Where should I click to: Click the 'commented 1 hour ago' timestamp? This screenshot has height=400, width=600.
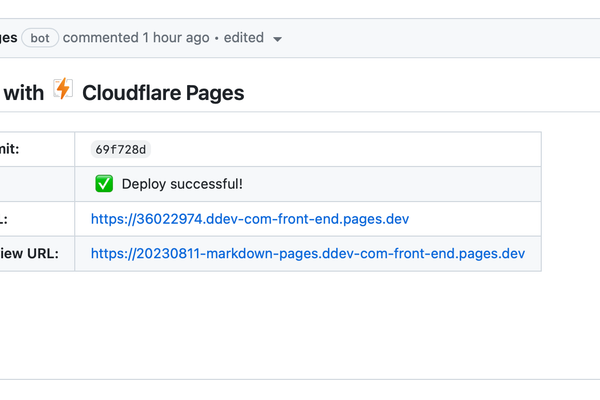coord(136,38)
